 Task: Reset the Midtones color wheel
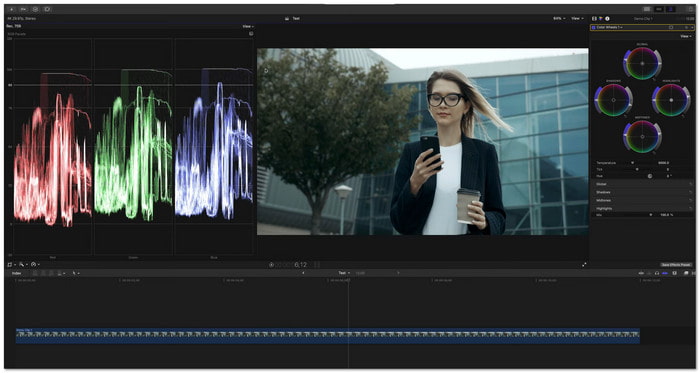point(654,153)
